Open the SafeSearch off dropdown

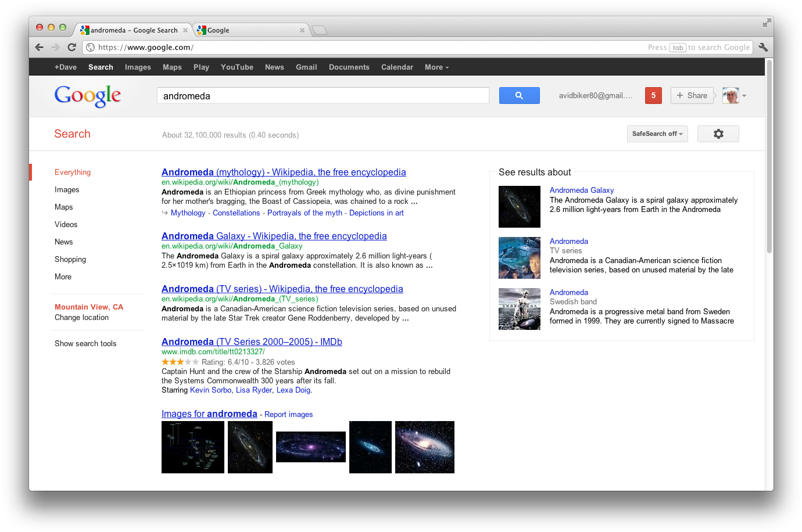[x=657, y=134]
